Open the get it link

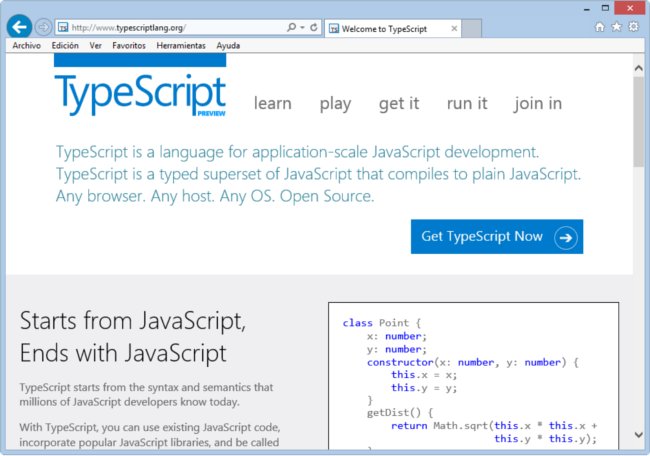(399, 104)
